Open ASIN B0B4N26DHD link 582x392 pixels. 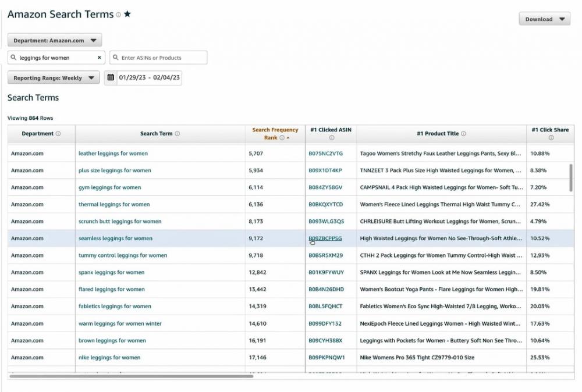[327, 289]
